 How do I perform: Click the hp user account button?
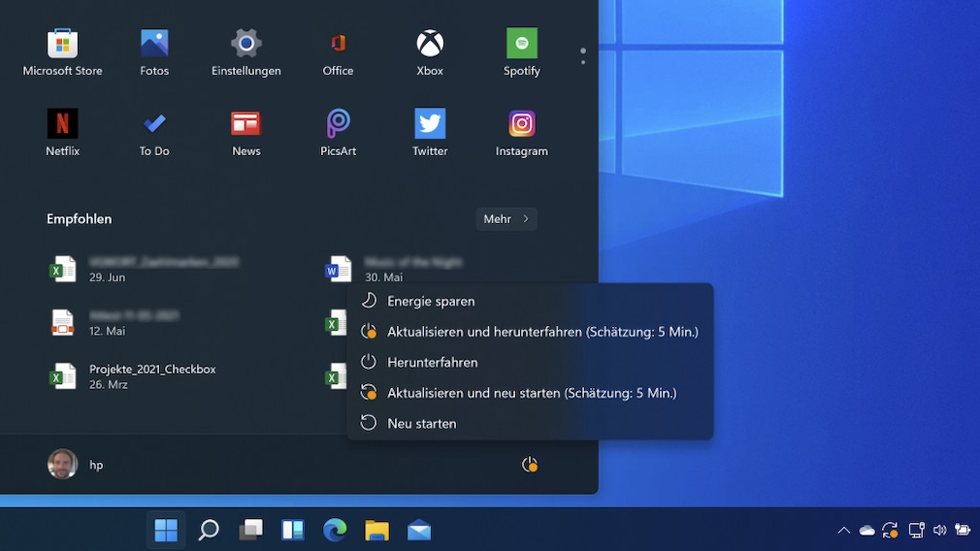click(x=76, y=465)
